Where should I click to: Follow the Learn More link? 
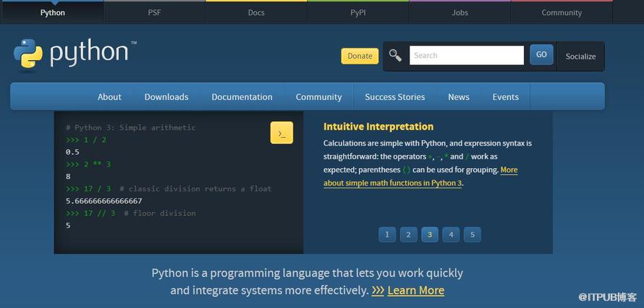(x=415, y=291)
